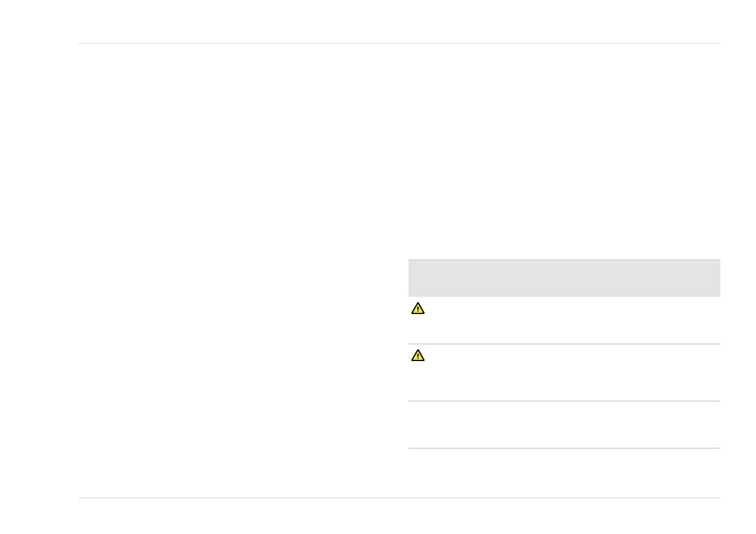The height and width of the screenshot is (534, 756).
Task: Click divider line below second warning row
Action: pyautogui.click(x=564, y=401)
